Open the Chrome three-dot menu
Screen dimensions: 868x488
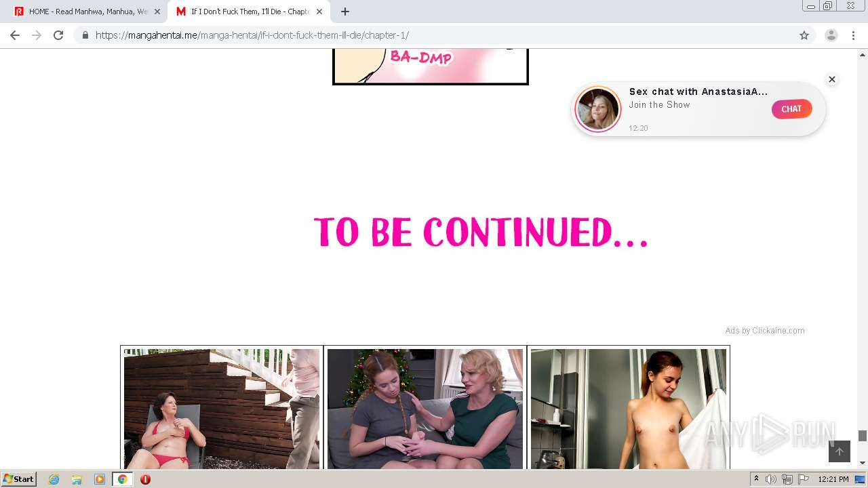coord(854,35)
